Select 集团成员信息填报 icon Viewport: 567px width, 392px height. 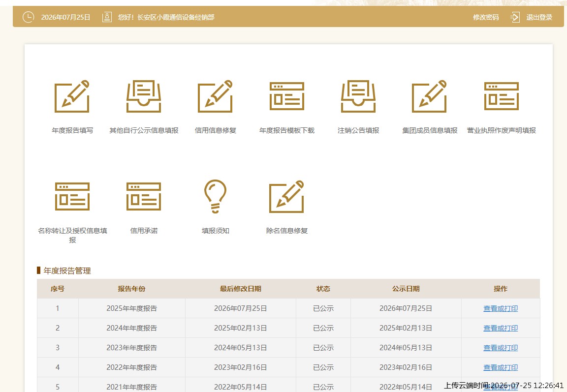tap(430, 96)
